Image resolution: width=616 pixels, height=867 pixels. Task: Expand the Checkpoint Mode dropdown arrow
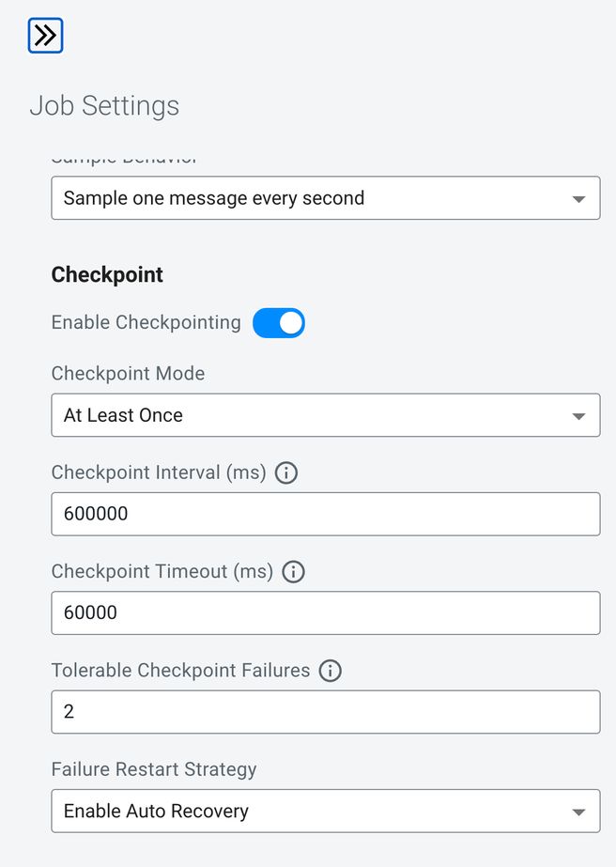[578, 416]
